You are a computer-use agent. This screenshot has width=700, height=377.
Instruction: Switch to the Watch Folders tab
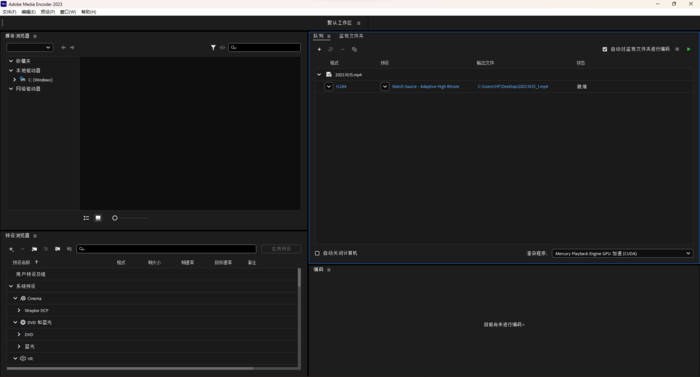coord(351,36)
